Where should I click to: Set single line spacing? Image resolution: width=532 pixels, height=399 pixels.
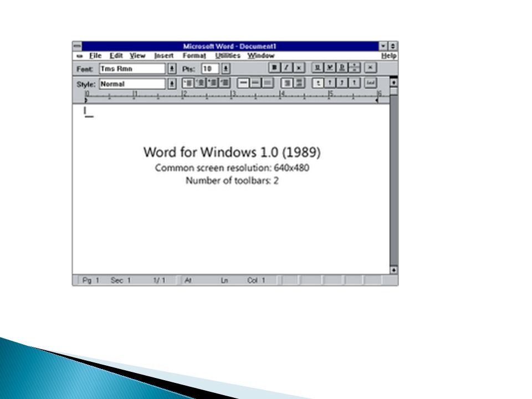pos(243,83)
